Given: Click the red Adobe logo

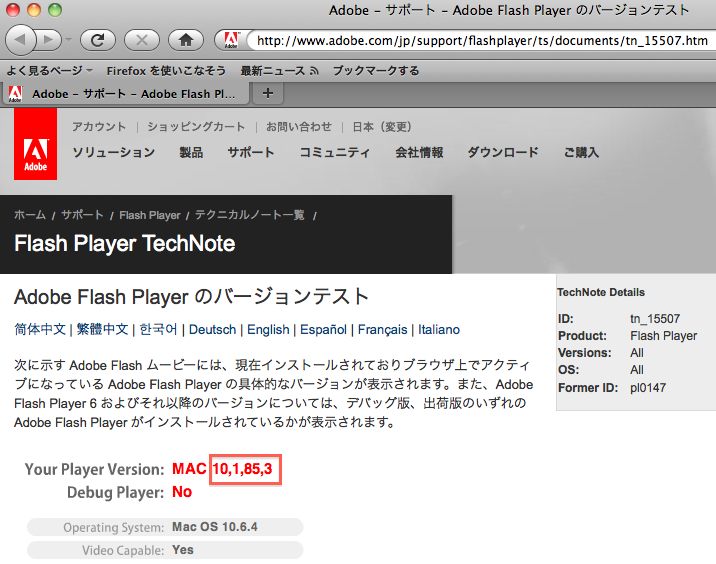Looking at the screenshot, I should 36,144.
